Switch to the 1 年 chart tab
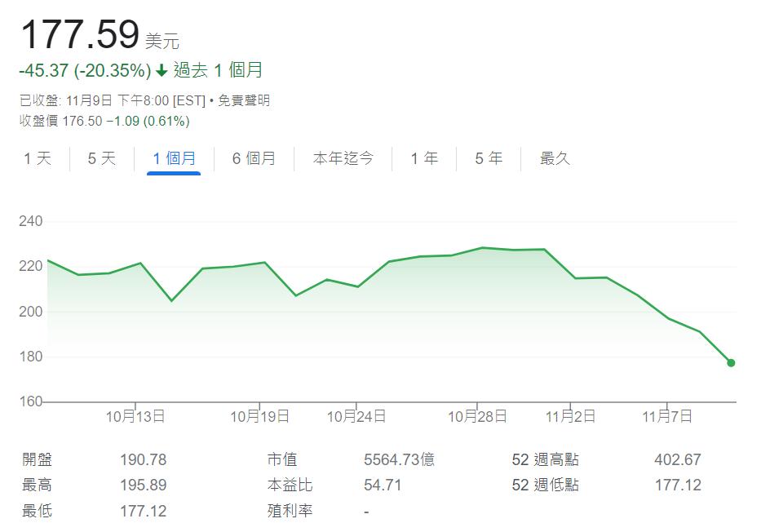The image size is (770, 532). click(424, 158)
